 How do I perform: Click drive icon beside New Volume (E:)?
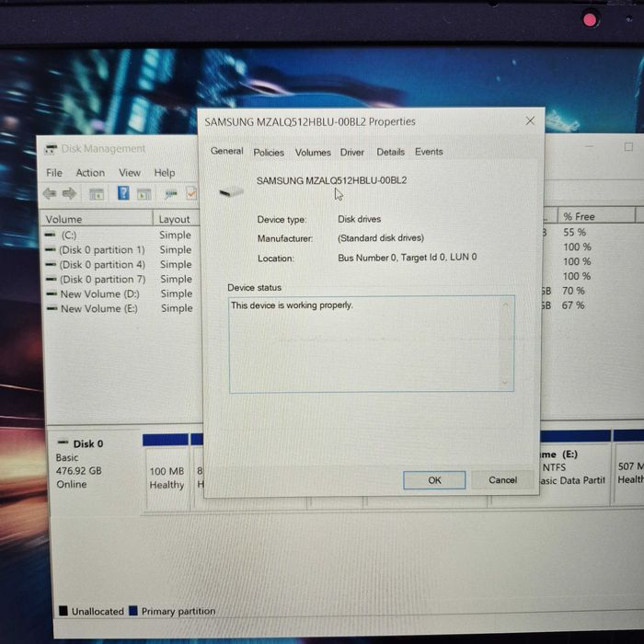point(52,308)
